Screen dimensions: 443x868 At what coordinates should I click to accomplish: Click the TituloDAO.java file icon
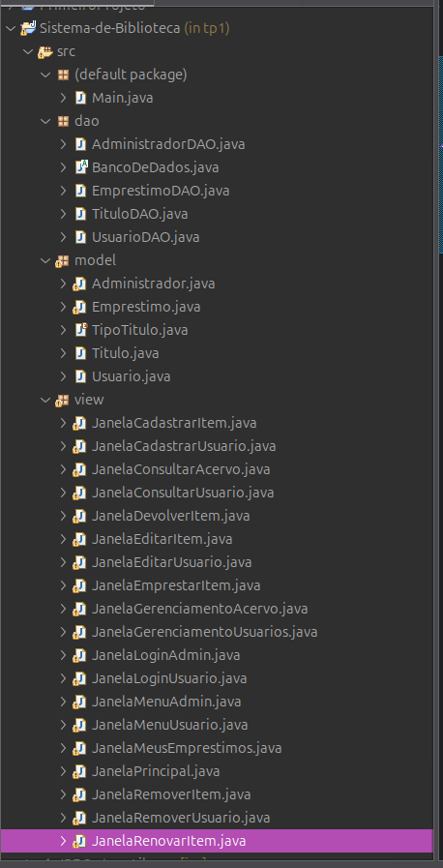coord(80,214)
